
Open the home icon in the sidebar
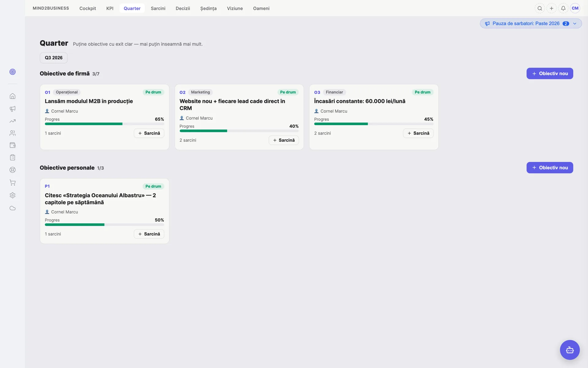[13, 96]
